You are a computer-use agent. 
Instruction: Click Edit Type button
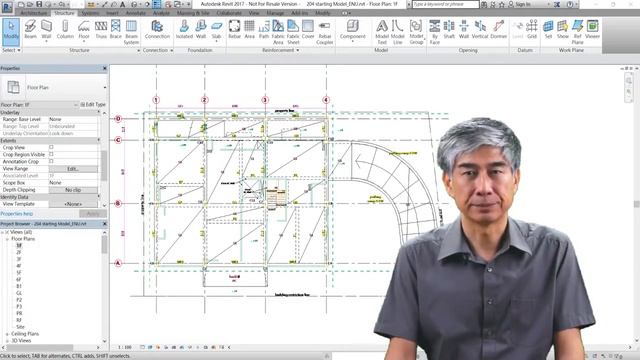93,105
